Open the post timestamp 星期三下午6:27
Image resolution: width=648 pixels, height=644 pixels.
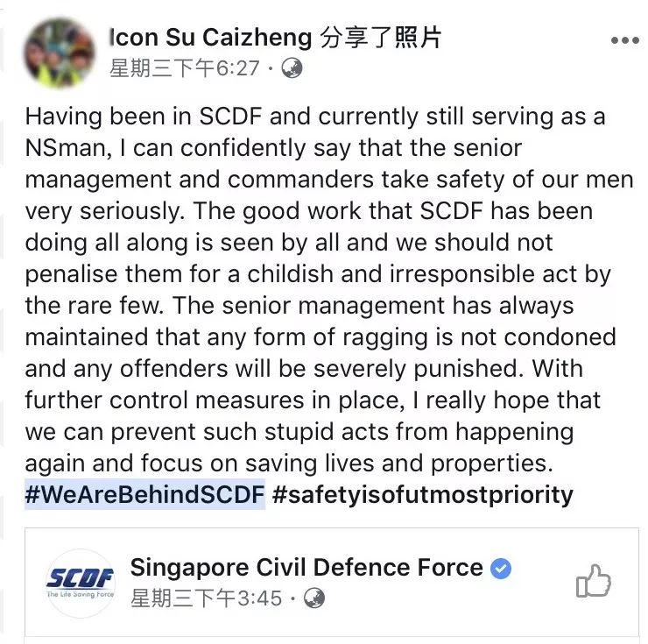click(184, 67)
